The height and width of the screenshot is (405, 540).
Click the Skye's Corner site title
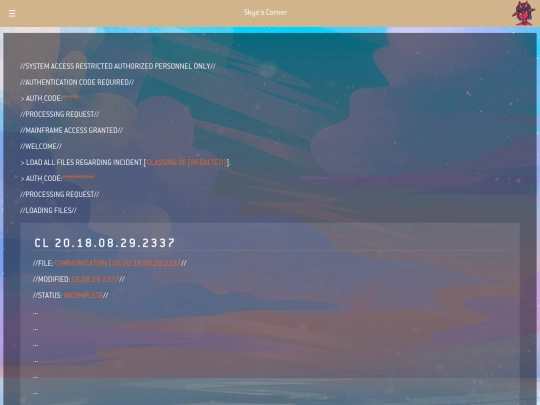click(x=265, y=12)
